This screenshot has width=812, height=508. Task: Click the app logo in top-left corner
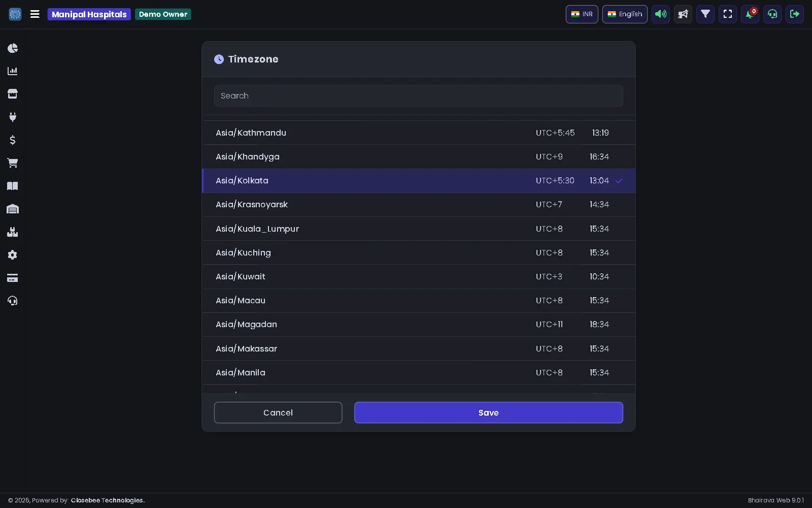(15, 14)
